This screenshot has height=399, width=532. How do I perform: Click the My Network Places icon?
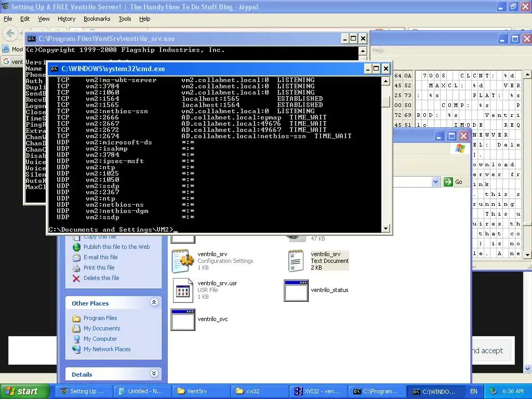(x=76, y=349)
